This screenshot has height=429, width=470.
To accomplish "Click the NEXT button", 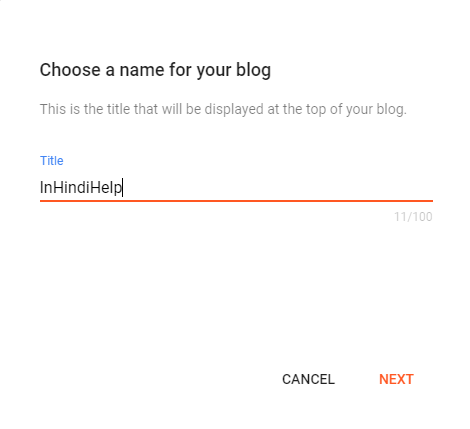I will click(x=396, y=379).
